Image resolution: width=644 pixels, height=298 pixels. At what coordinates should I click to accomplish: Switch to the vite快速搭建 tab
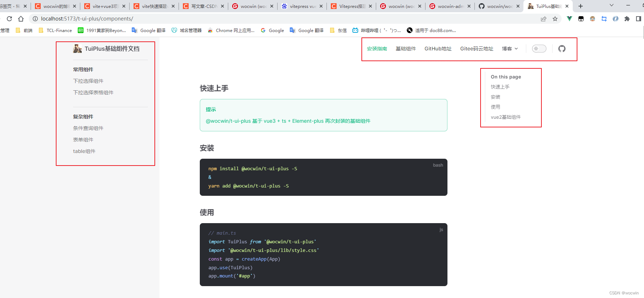coord(154,6)
